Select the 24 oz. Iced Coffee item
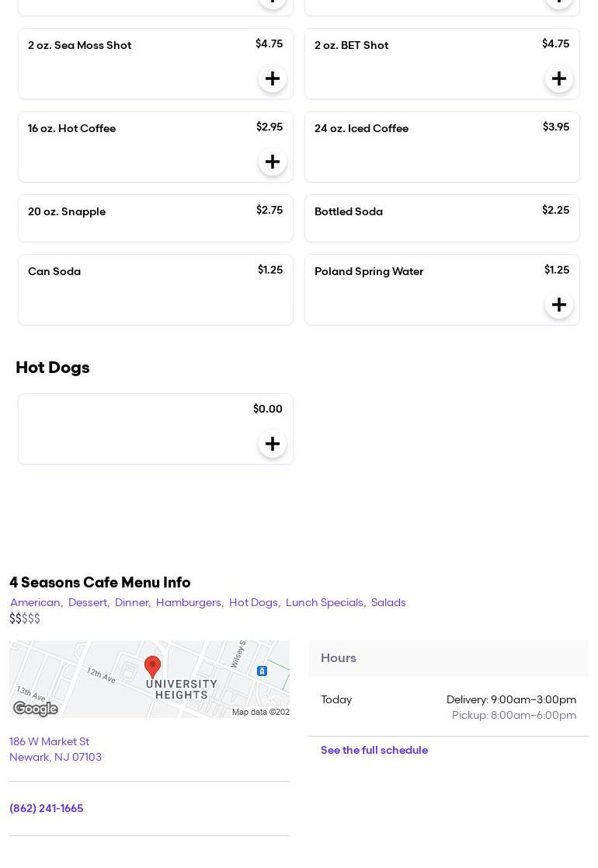598x868 pixels. pyautogui.click(x=441, y=146)
